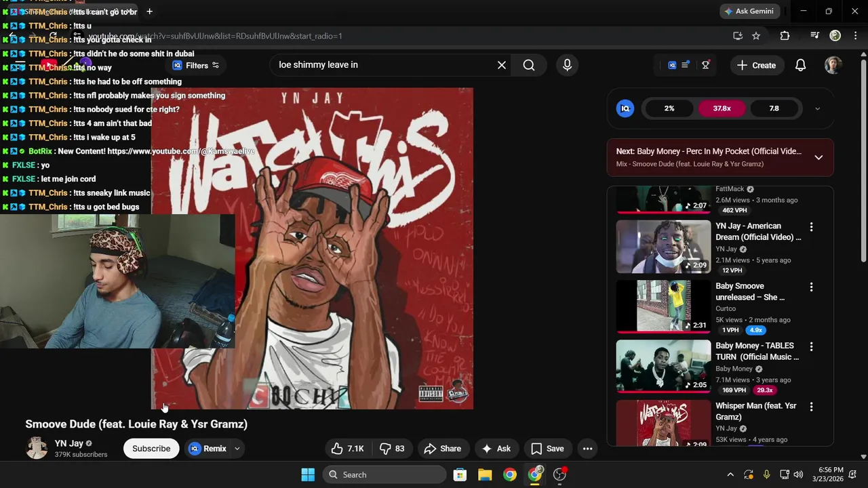Share the video
The height and width of the screenshot is (488, 868).
442,449
